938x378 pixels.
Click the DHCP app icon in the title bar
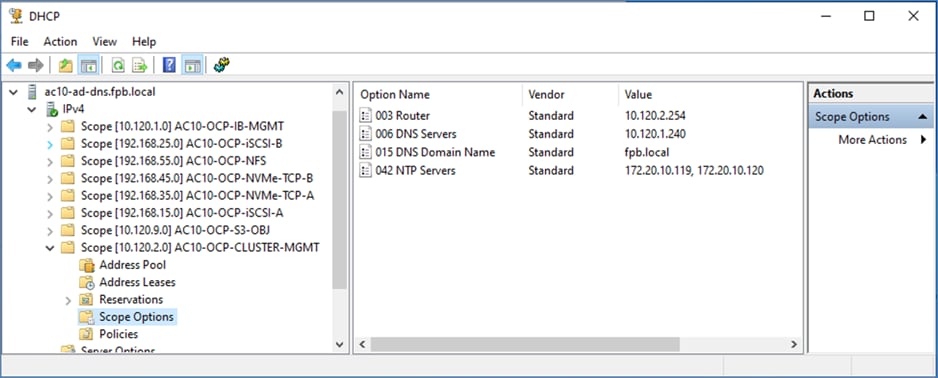(x=16, y=16)
